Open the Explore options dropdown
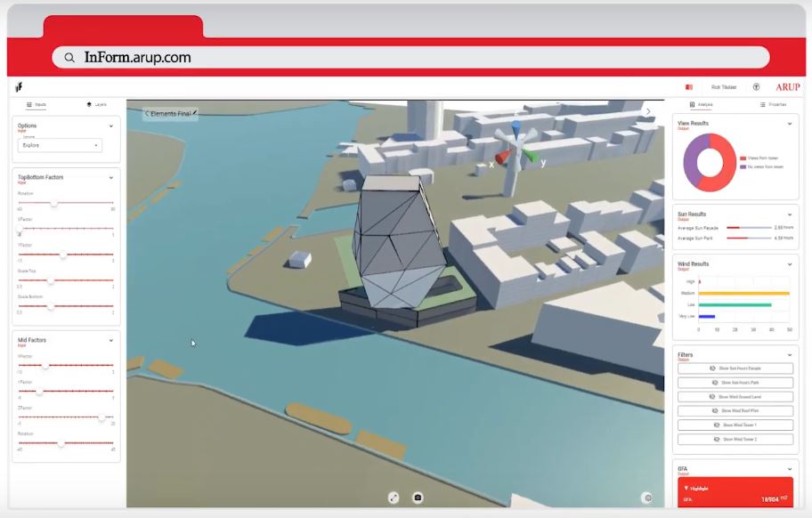The height and width of the screenshot is (518, 812). pos(60,145)
